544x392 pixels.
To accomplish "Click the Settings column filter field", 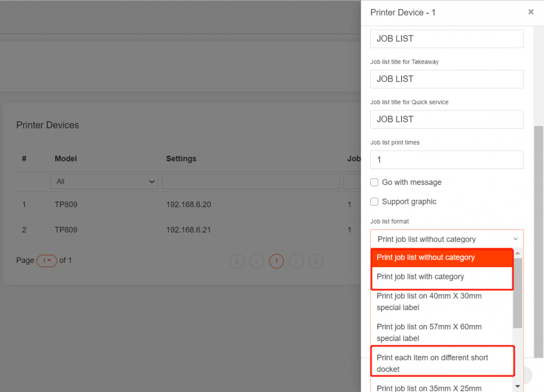I will click(x=251, y=182).
